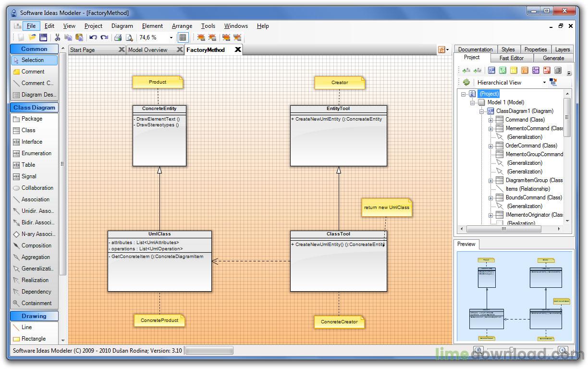588x369 pixels.
Task: Toggle the grid display button
Action: click(x=183, y=37)
